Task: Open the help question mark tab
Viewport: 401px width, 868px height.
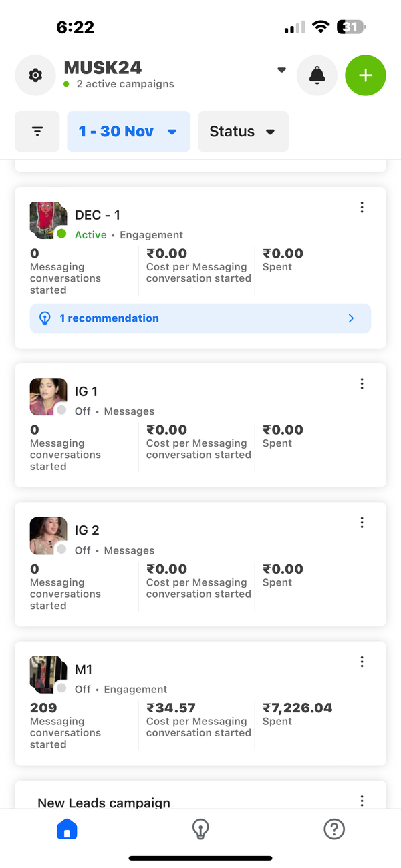Action: click(x=333, y=829)
